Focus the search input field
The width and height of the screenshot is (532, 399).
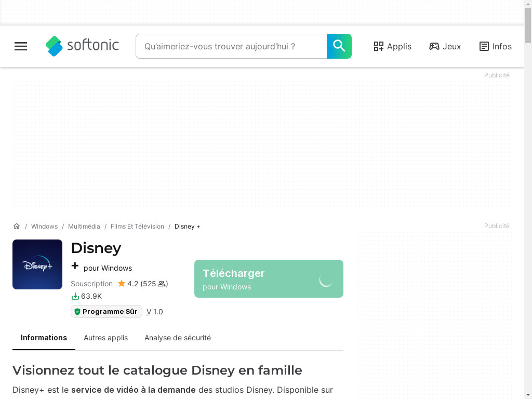click(231, 46)
